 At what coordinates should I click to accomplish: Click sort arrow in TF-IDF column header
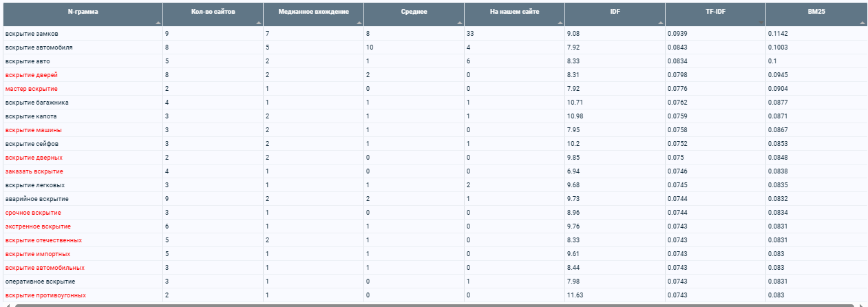coord(761,23)
